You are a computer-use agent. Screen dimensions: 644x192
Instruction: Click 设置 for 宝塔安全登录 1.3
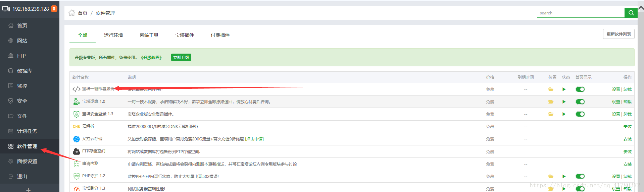tap(616, 114)
